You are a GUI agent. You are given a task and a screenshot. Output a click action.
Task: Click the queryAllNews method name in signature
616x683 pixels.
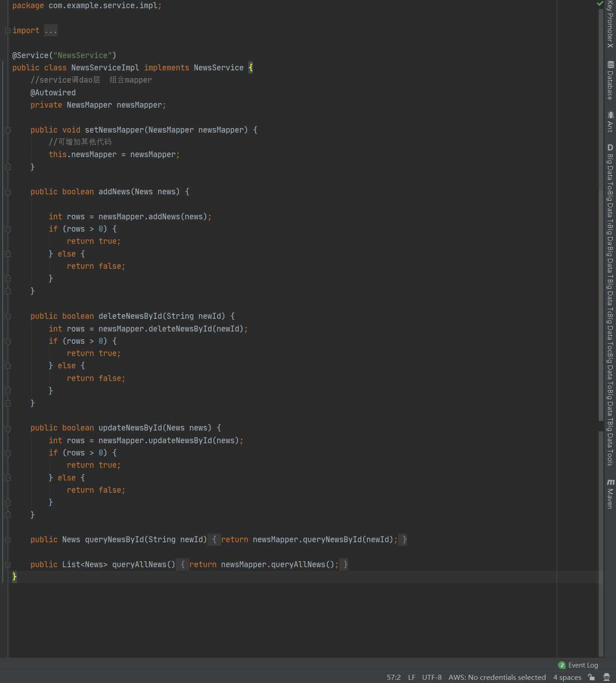point(139,564)
